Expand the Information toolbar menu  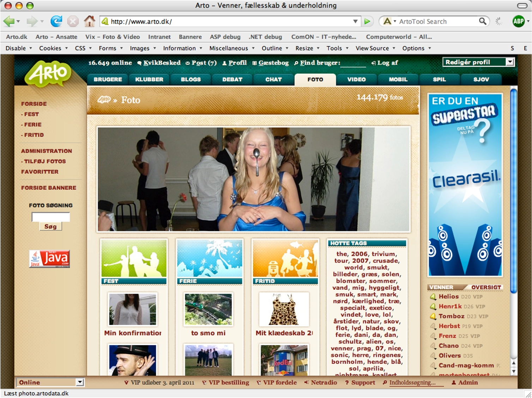point(182,48)
